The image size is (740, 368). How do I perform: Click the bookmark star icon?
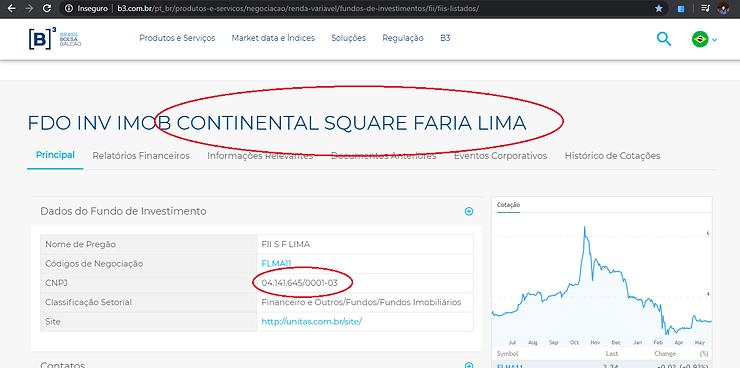659,8
